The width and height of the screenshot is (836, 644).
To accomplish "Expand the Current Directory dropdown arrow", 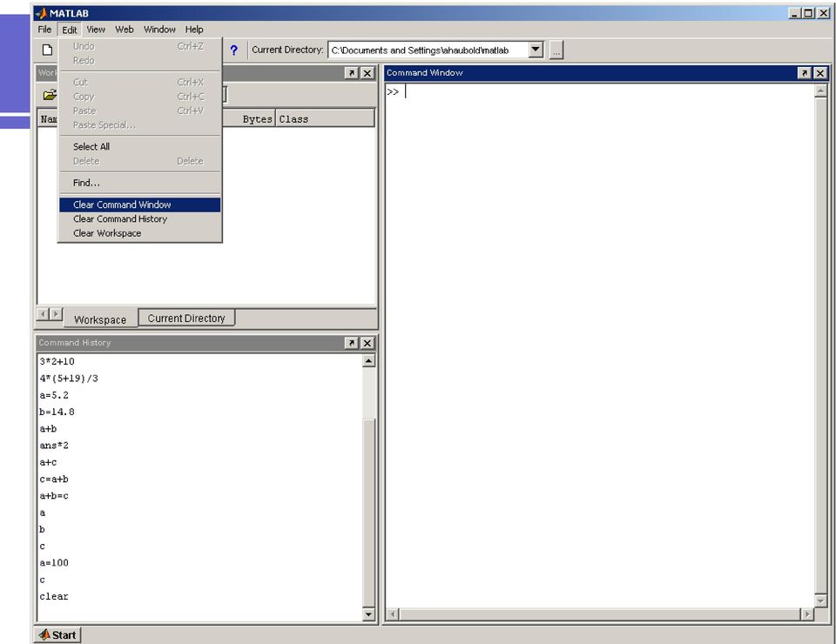I will (x=536, y=50).
